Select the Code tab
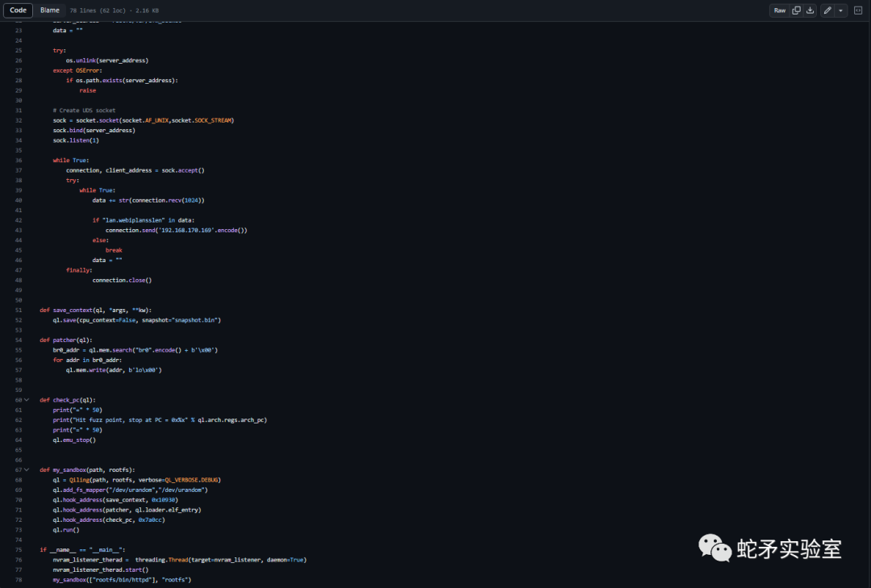Image resolution: width=871 pixels, height=588 pixels. click(x=18, y=10)
